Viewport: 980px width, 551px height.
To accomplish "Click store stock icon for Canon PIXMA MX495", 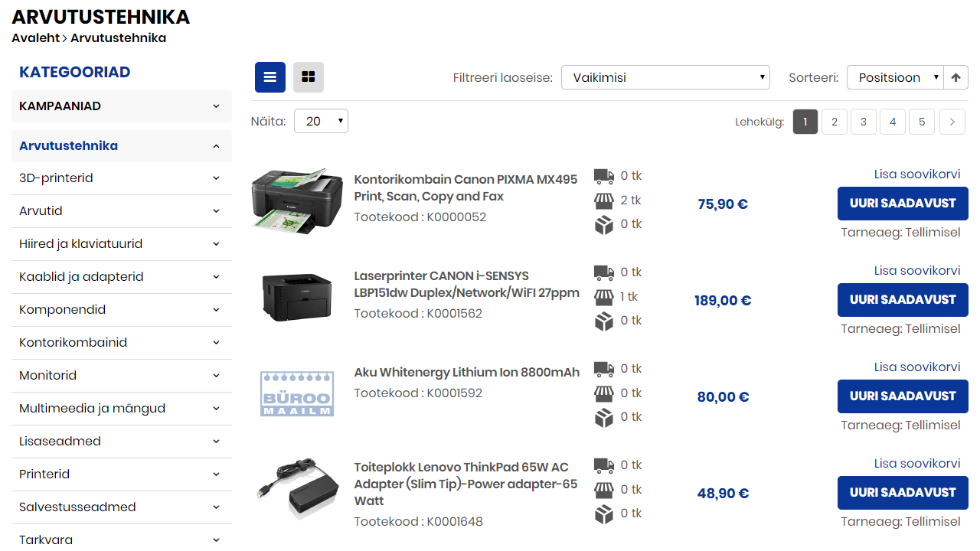I will click(x=604, y=201).
